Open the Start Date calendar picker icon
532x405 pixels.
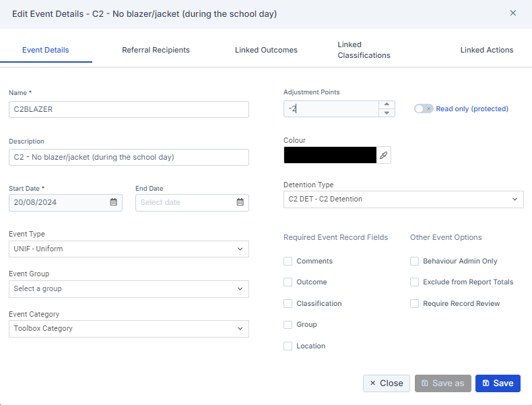pyautogui.click(x=113, y=202)
